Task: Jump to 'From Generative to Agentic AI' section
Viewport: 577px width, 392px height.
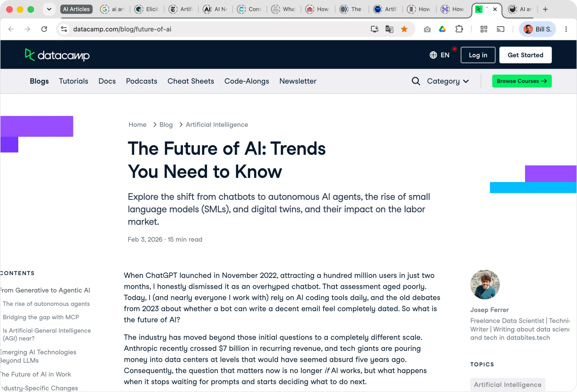Action: tap(45, 290)
